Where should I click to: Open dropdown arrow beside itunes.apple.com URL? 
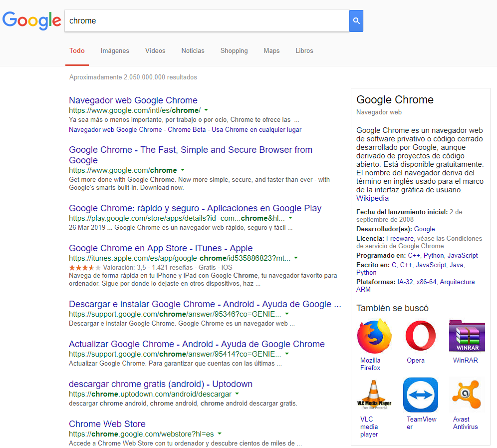pyautogui.click(x=296, y=258)
